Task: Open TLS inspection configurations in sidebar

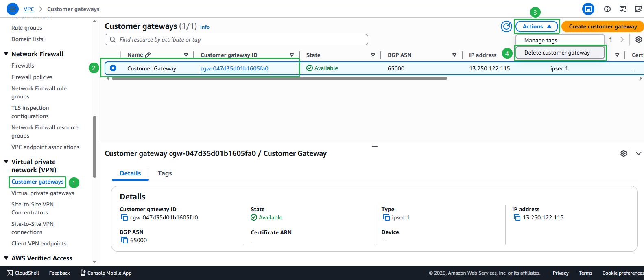Action: [x=30, y=112]
